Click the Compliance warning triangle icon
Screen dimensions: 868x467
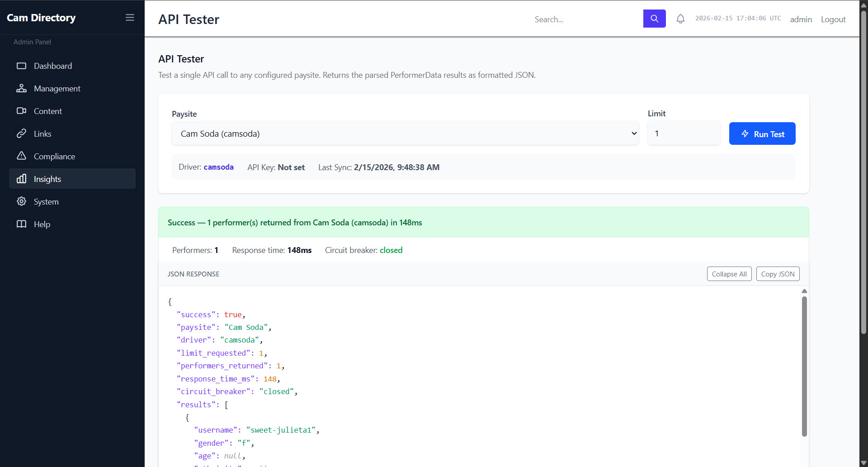[21, 156]
